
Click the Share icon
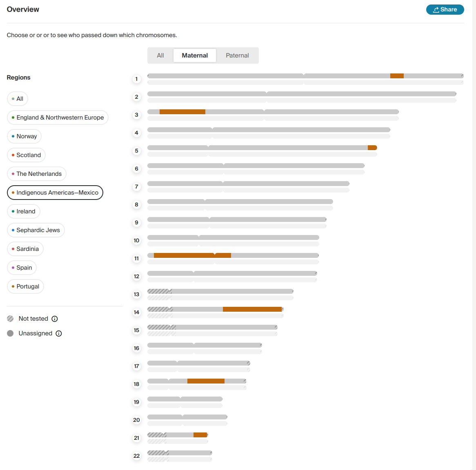436,9
